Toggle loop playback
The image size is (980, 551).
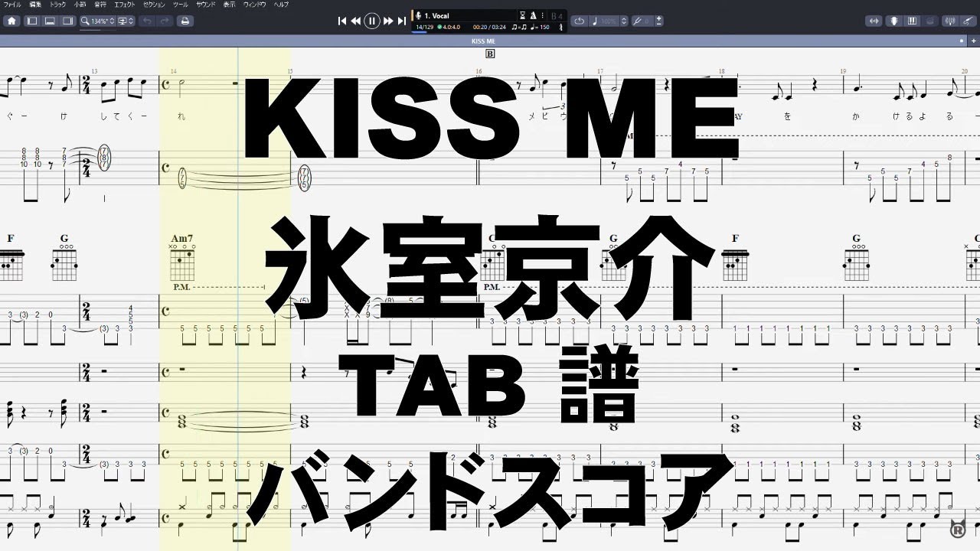coord(580,21)
